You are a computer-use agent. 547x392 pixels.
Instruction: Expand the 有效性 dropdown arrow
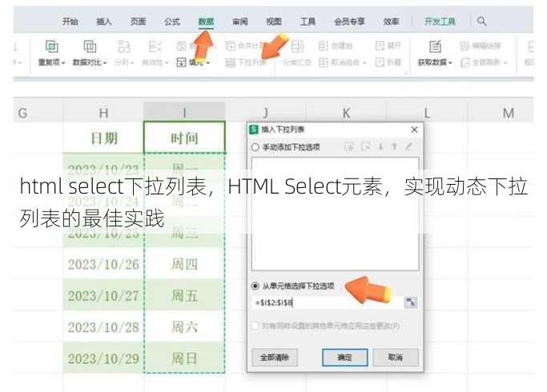[167, 63]
